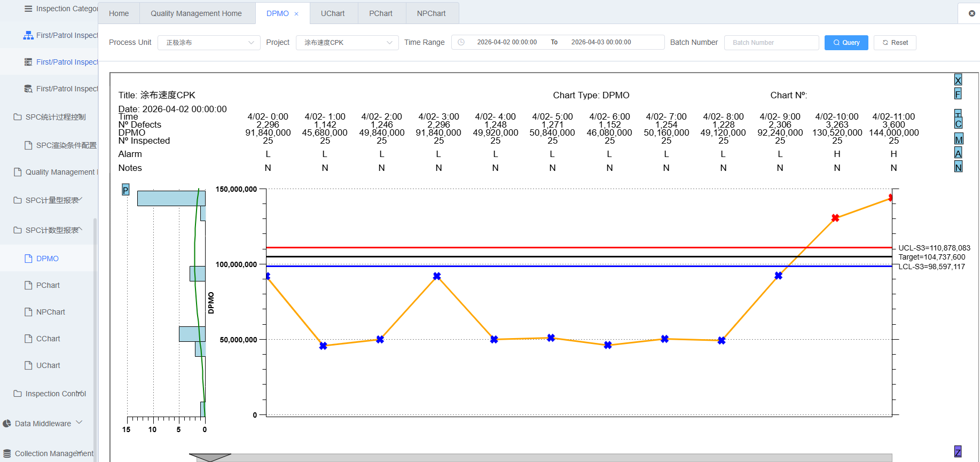Click the blue data point at 4/02-9:00

[x=778, y=276]
